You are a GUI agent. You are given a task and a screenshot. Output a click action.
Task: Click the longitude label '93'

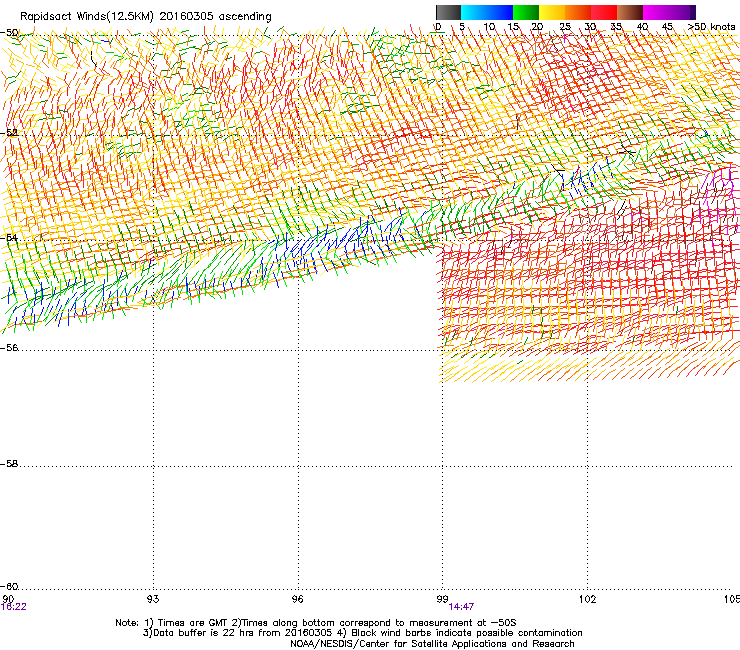[153, 599]
